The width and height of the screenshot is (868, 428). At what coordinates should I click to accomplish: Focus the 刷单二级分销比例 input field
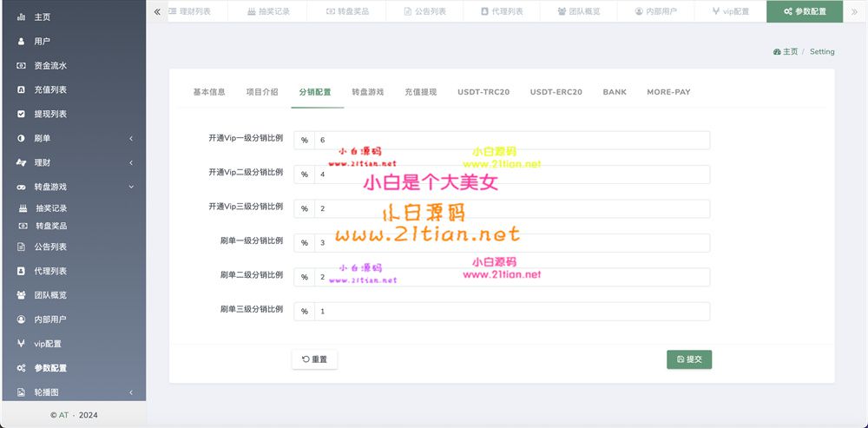pyautogui.click(x=512, y=277)
